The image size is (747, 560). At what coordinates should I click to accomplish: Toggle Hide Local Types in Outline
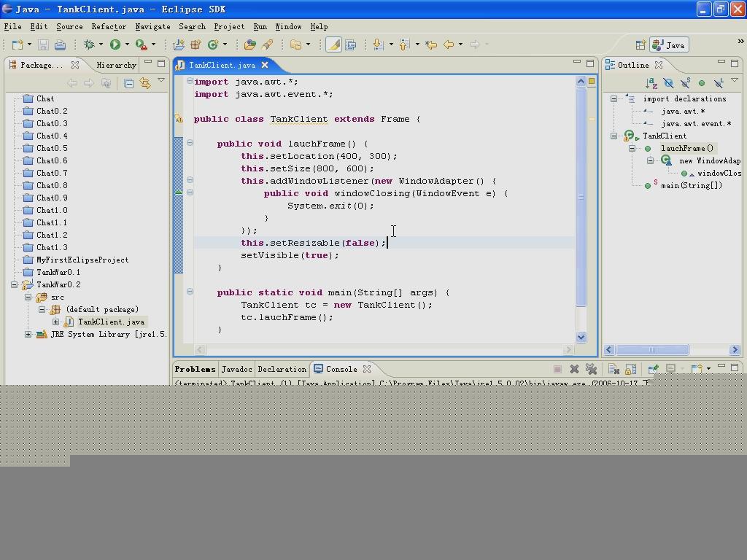pyautogui.click(x=719, y=83)
